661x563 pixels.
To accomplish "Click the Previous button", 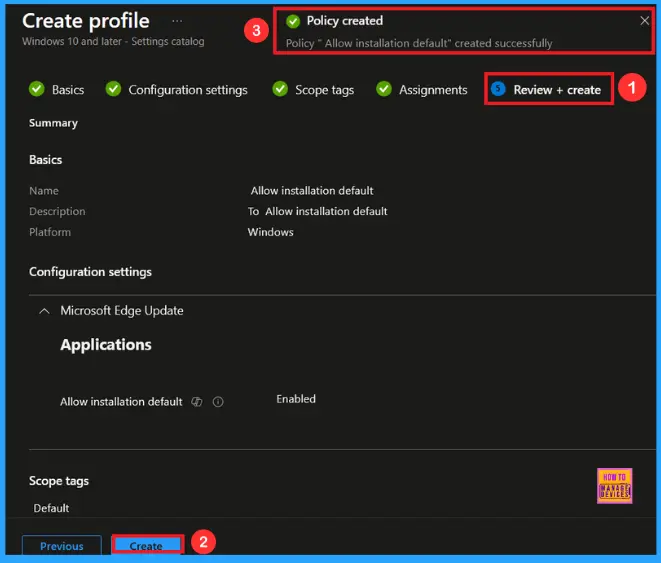I will point(62,545).
